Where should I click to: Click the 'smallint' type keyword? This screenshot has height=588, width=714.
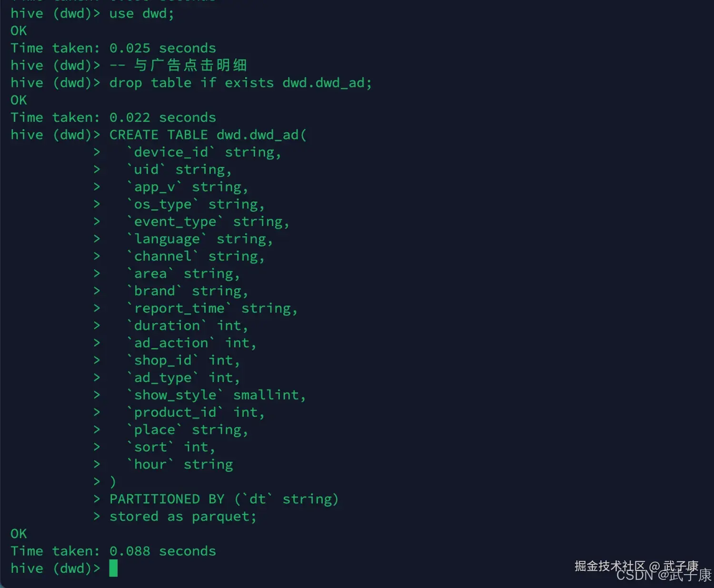[266, 395]
